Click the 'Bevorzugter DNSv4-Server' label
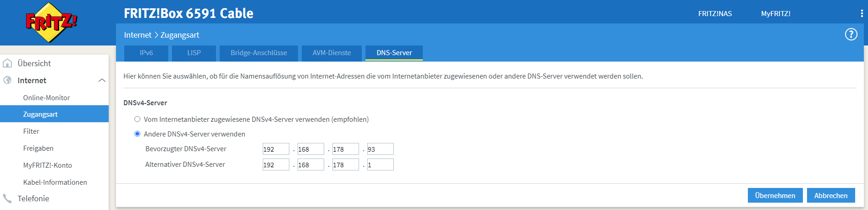Viewport: 868px width, 210px height. (186, 149)
